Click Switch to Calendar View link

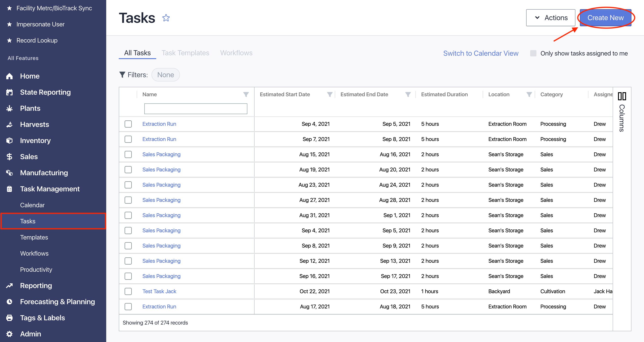[x=480, y=53]
